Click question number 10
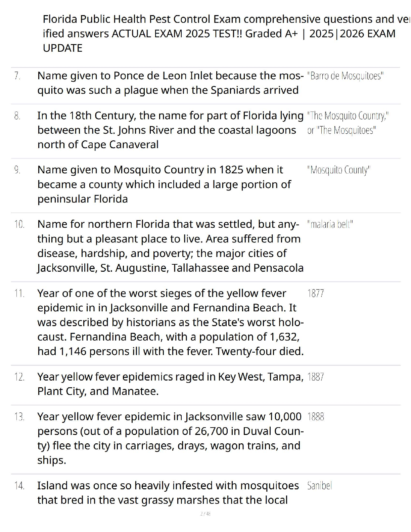 coord(19,224)
